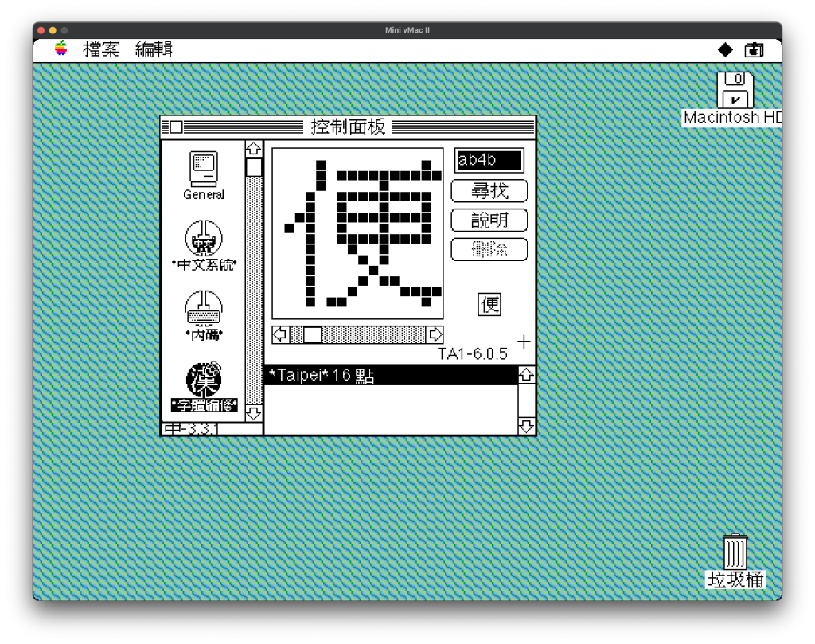Select the 垃圾桶 trash icon
The image size is (815, 644).
735,552
